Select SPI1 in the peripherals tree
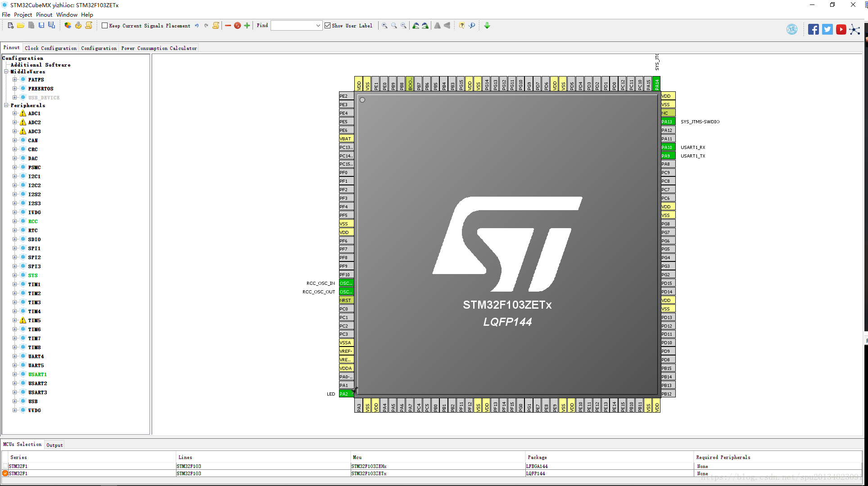This screenshot has height=486, width=868. pos(34,248)
